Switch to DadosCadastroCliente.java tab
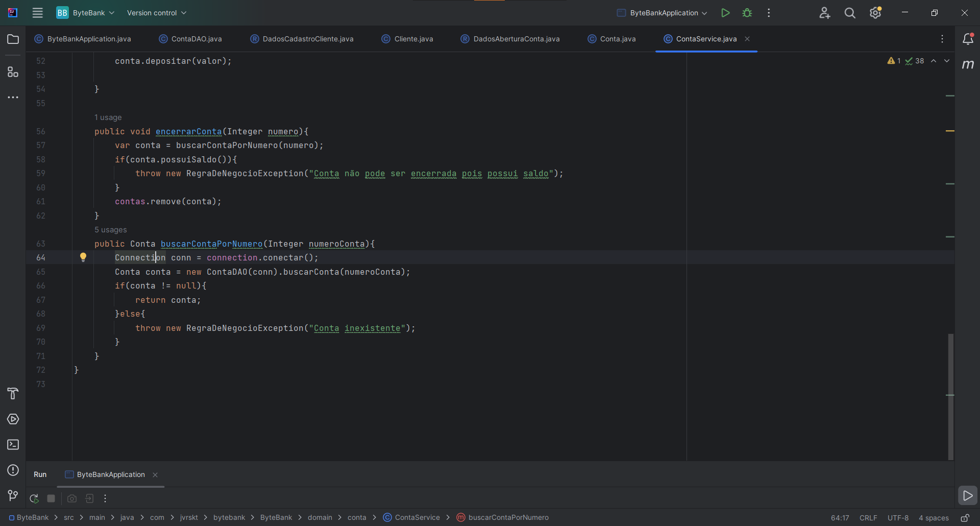980x526 pixels. point(302,39)
